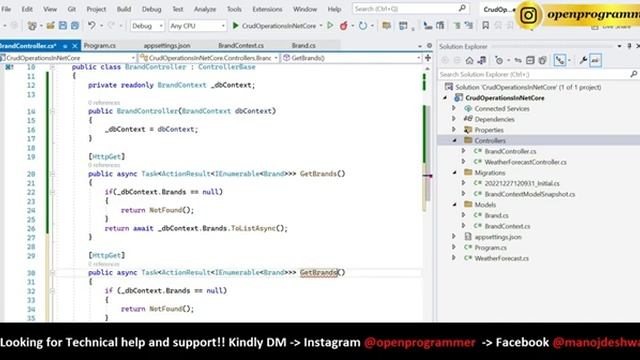Start debugging CrudOperationsInNetCore with the green play button
Screen dimensions: 640x360
pos(235,25)
